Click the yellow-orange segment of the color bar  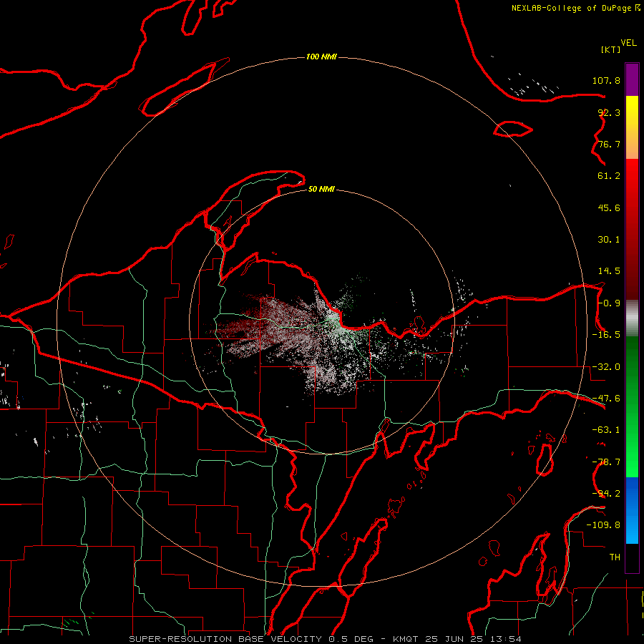click(632, 127)
